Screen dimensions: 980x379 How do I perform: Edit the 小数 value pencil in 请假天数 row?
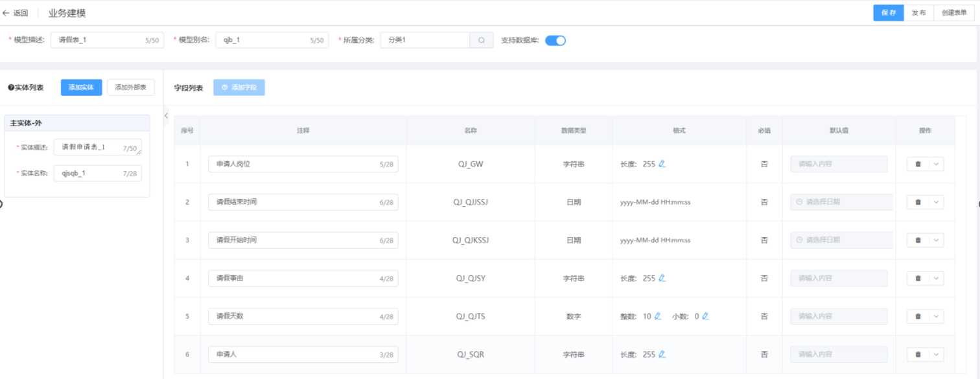705,316
